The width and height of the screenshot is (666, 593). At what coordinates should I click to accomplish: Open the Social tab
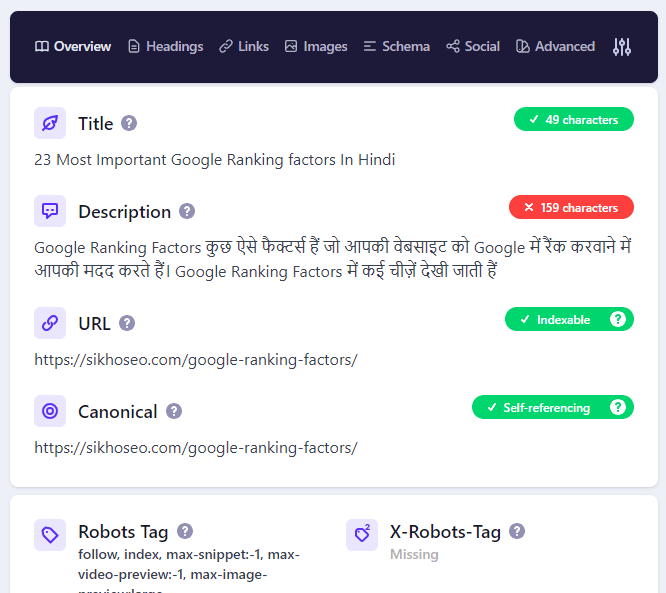pos(473,46)
